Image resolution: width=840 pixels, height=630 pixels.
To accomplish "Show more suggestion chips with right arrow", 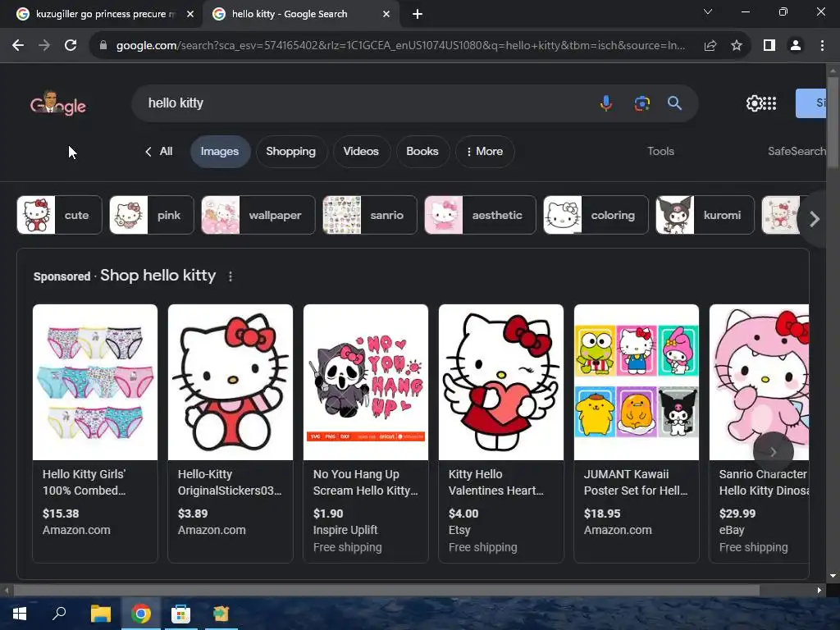I will coord(815,218).
